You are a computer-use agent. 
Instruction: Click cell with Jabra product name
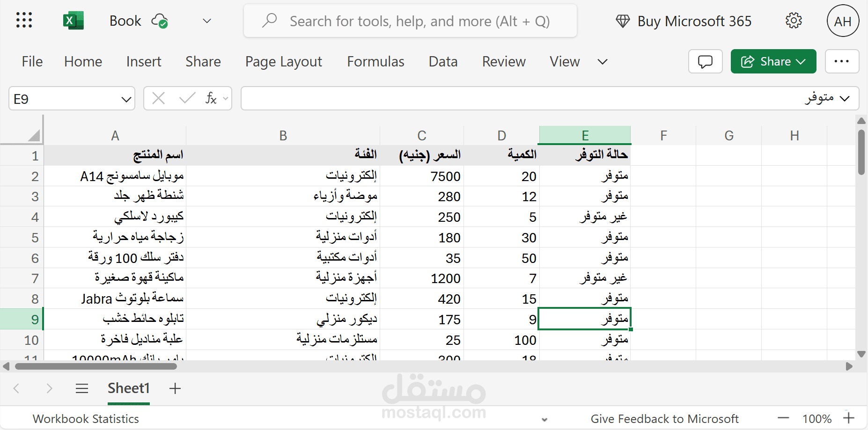[x=115, y=299]
